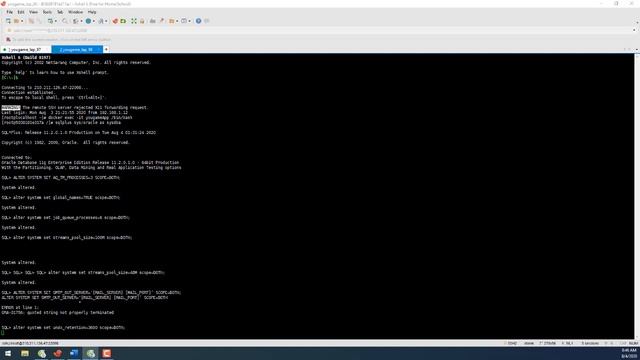Click the Find magnifier icon
Viewport: 640px width, 360px height.
(64, 21)
